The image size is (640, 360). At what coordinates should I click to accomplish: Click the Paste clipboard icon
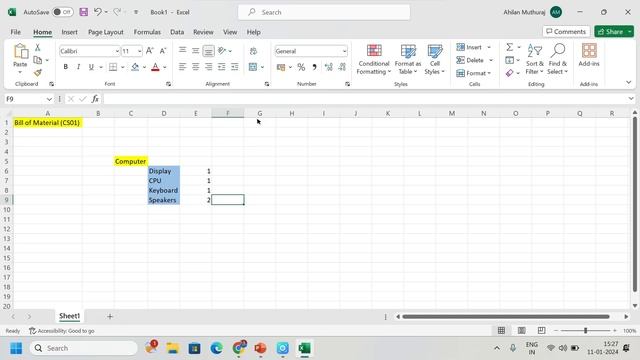coord(20,51)
